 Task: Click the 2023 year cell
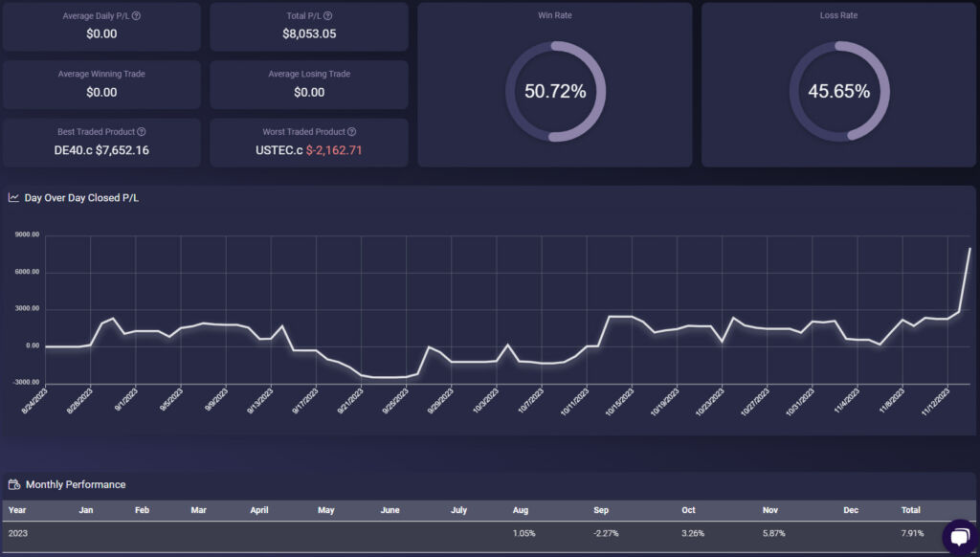coord(18,533)
